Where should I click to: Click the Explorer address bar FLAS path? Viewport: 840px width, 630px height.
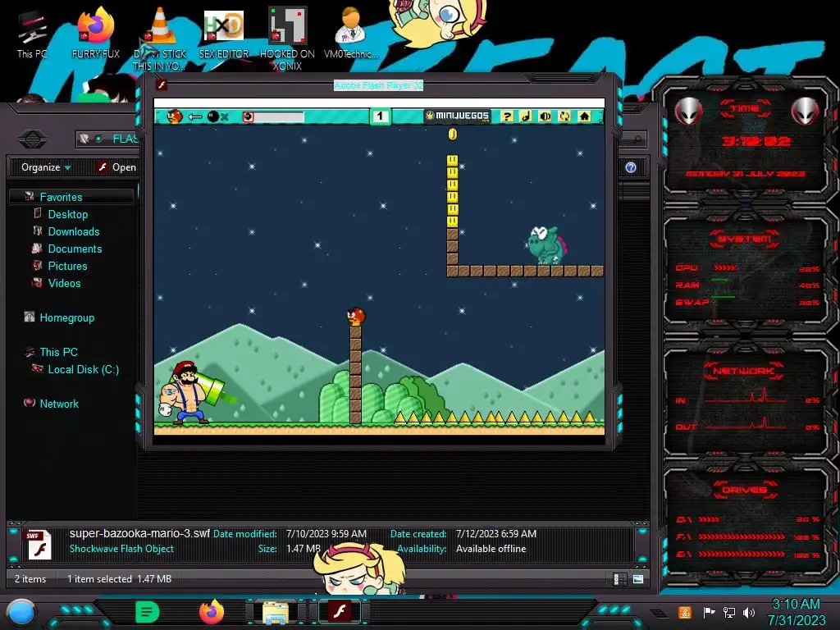point(125,139)
